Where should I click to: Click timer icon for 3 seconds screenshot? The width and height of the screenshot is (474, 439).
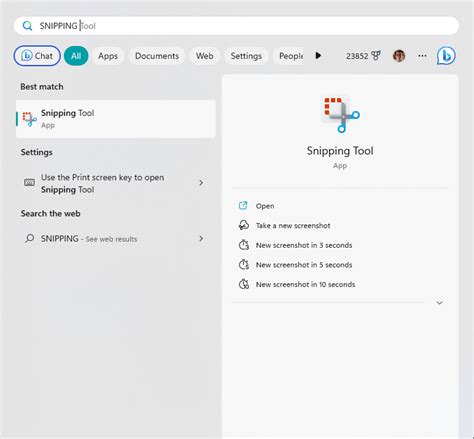(x=244, y=245)
